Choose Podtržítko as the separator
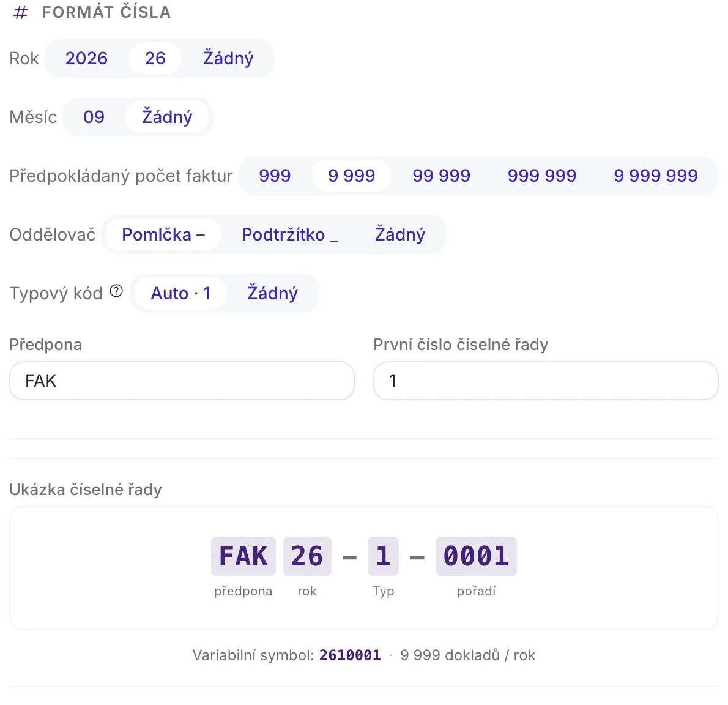The width and height of the screenshot is (728, 705). 290,234
